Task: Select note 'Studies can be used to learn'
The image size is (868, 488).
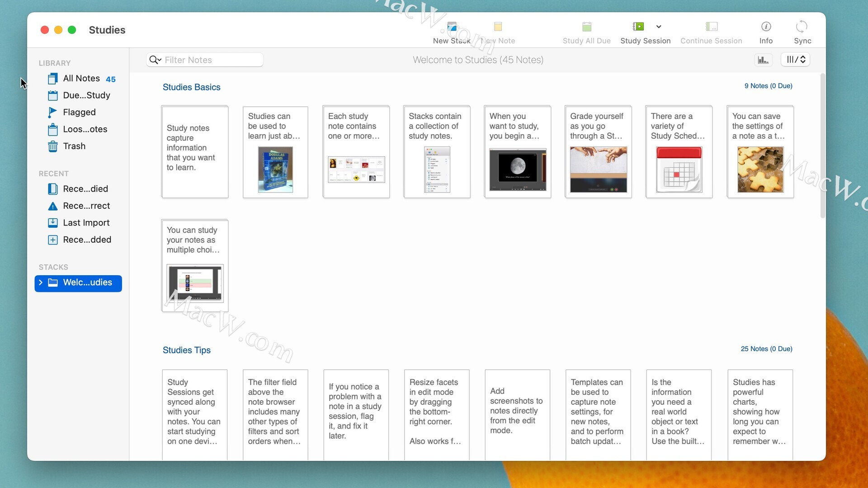Action: (275, 152)
